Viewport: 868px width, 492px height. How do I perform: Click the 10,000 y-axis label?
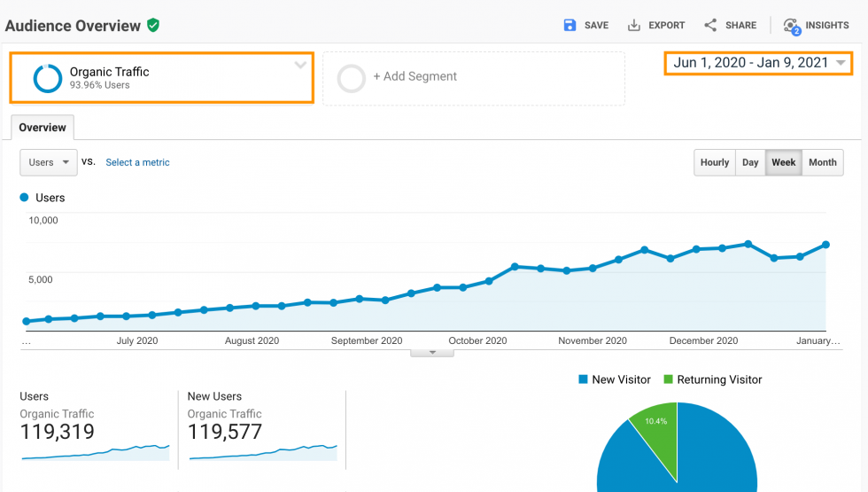click(x=43, y=221)
